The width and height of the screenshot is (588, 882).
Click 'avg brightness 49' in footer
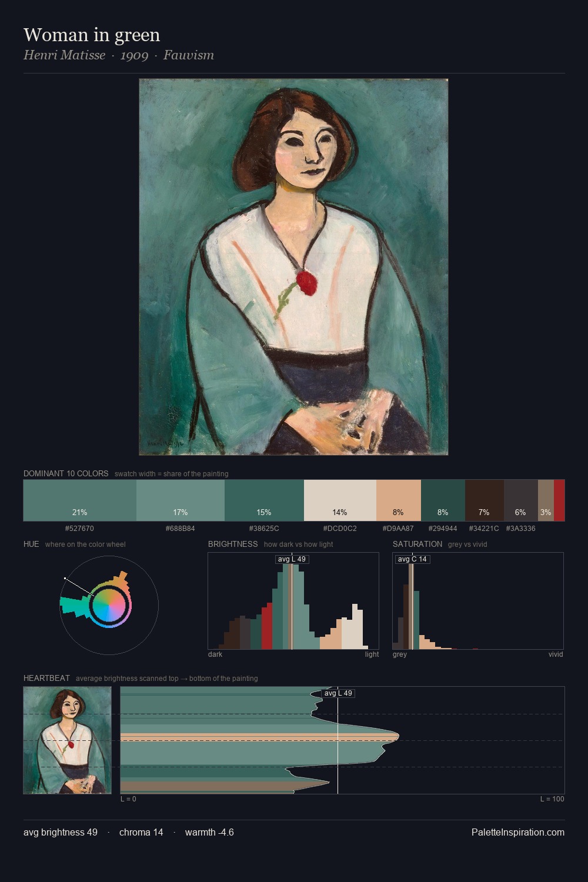(61, 832)
